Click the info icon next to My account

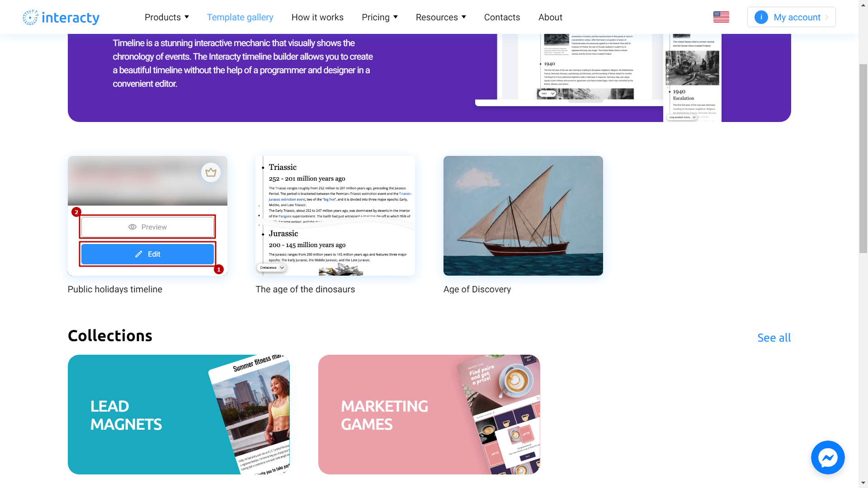[x=761, y=17]
